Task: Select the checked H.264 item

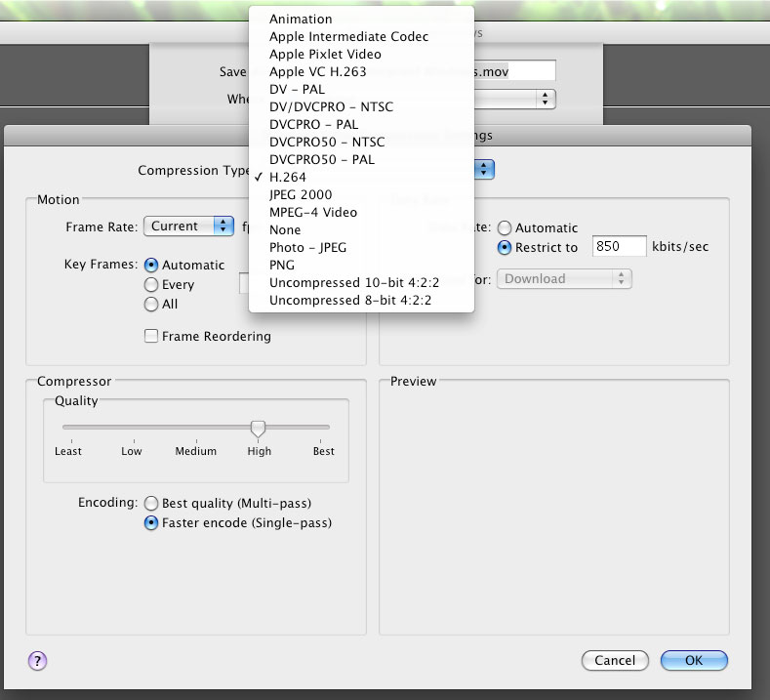Action: (x=361, y=178)
